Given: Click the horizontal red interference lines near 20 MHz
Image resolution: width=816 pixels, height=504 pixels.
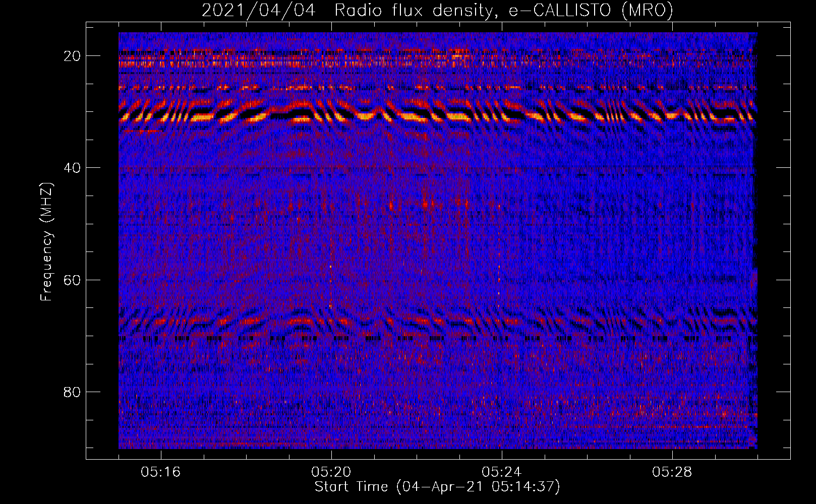Looking at the screenshot, I should pos(438,57).
